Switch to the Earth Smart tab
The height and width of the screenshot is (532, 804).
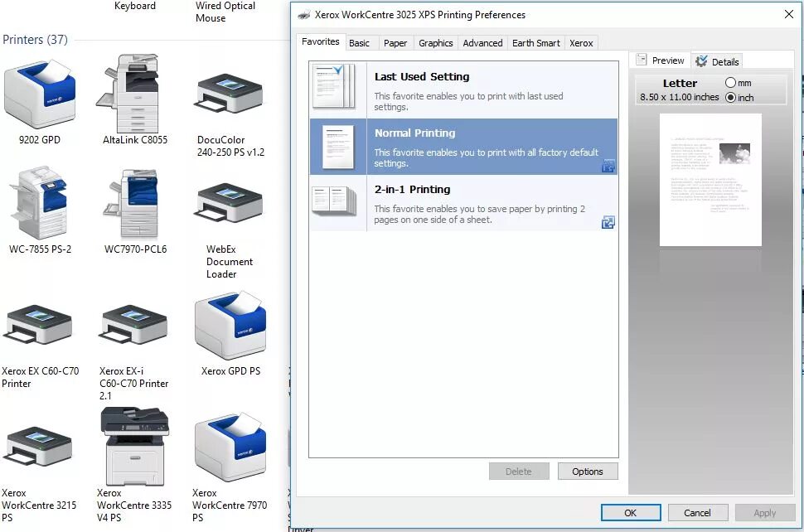coord(535,43)
